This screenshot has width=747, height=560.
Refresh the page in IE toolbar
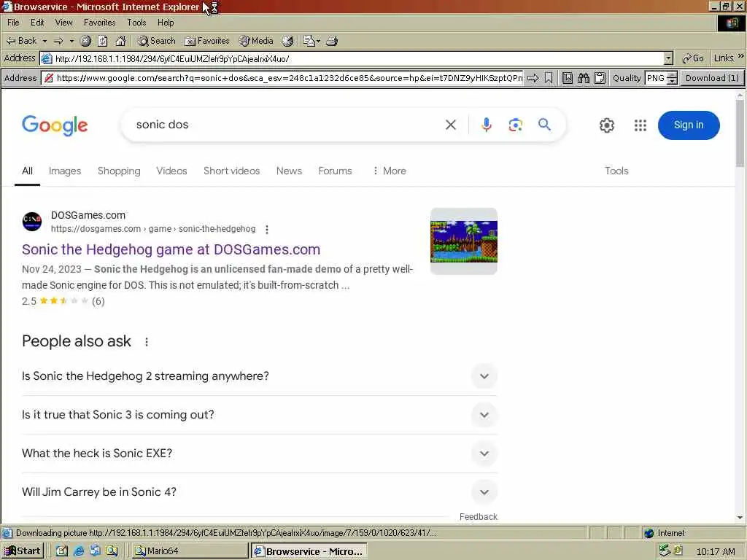coord(103,41)
